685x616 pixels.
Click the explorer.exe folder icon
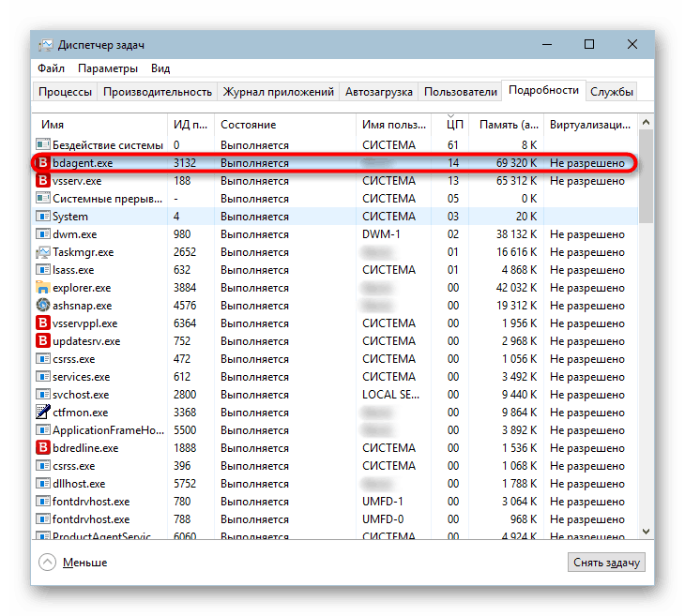43,288
